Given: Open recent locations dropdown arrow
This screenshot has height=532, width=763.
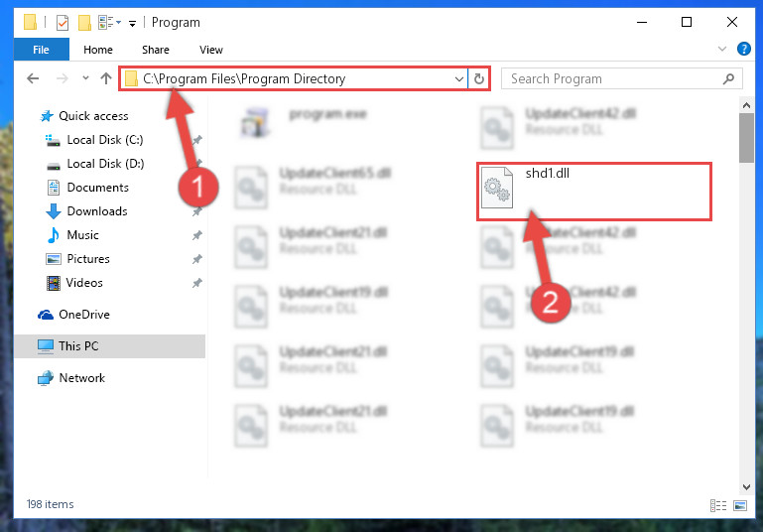Looking at the screenshot, I should click(x=85, y=77).
